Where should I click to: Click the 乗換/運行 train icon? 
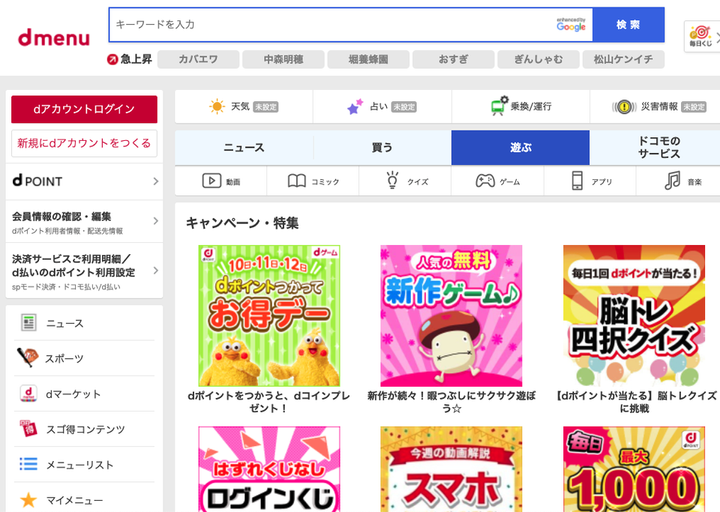click(499, 106)
